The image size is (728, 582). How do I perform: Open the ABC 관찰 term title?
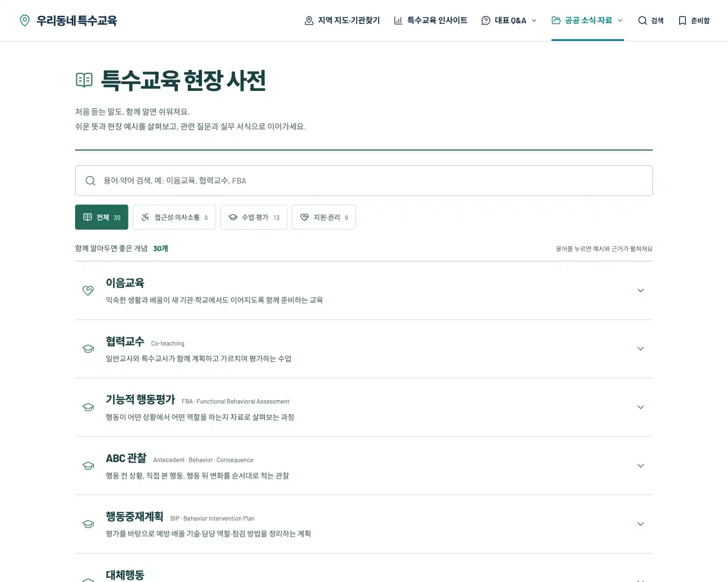pyautogui.click(x=126, y=459)
